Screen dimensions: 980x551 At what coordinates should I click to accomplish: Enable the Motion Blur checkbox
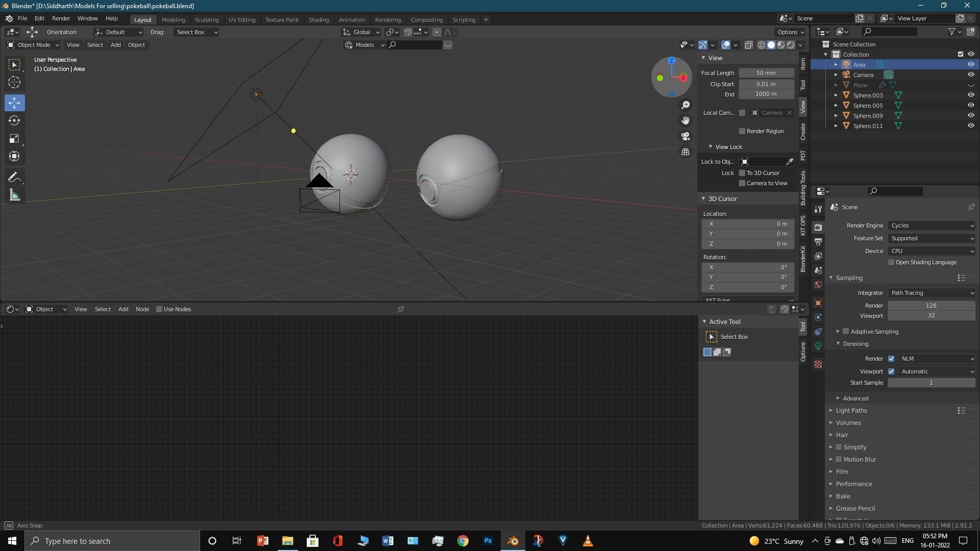pyautogui.click(x=839, y=460)
